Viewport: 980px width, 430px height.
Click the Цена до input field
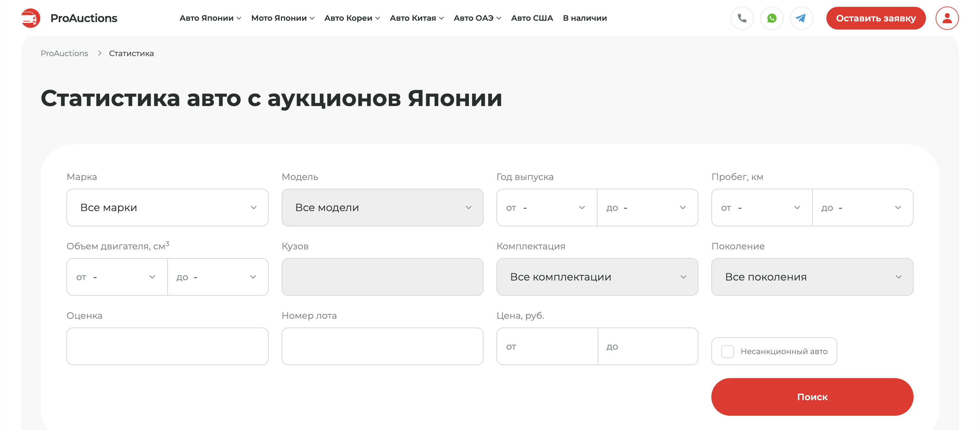coord(648,346)
